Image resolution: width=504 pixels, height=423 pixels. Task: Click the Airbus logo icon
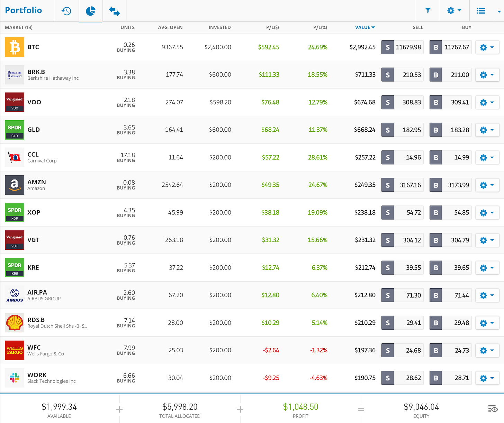15,295
